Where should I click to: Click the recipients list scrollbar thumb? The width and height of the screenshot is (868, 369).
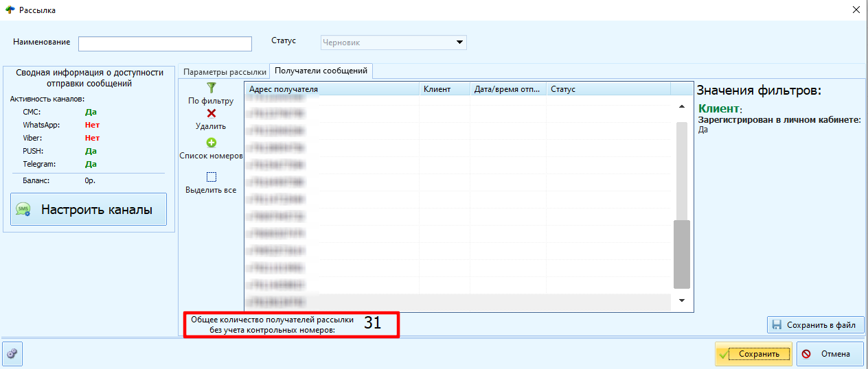[x=681, y=254]
